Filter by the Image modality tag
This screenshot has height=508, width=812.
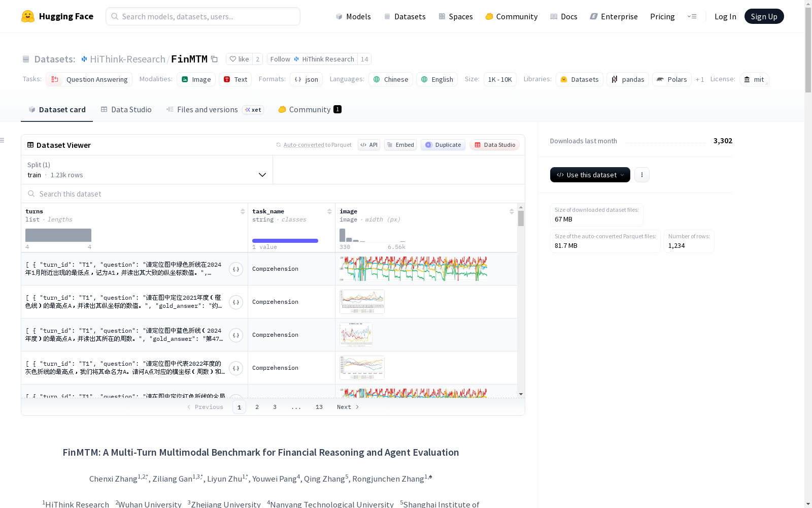coord(196,79)
